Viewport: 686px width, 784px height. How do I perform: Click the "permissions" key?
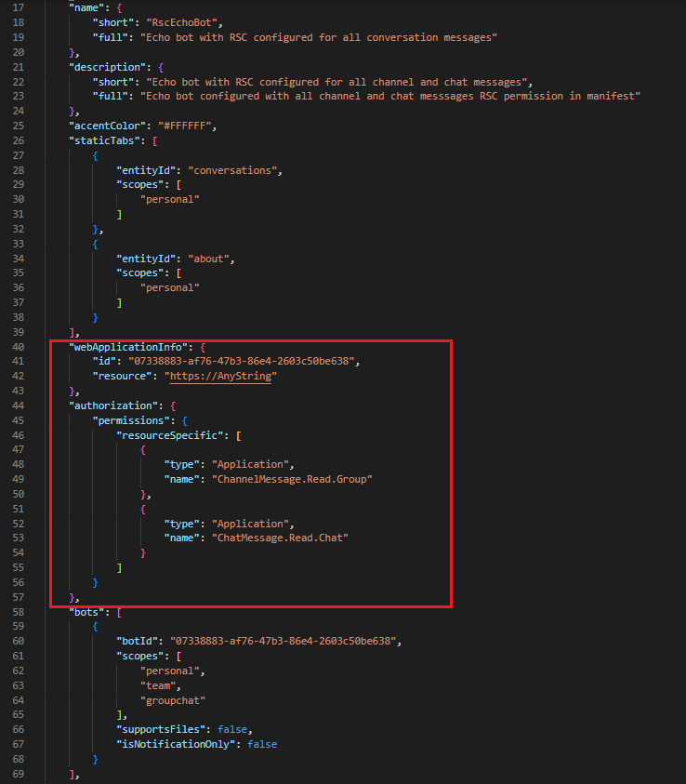pyautogui.click(x=137, y=420)
